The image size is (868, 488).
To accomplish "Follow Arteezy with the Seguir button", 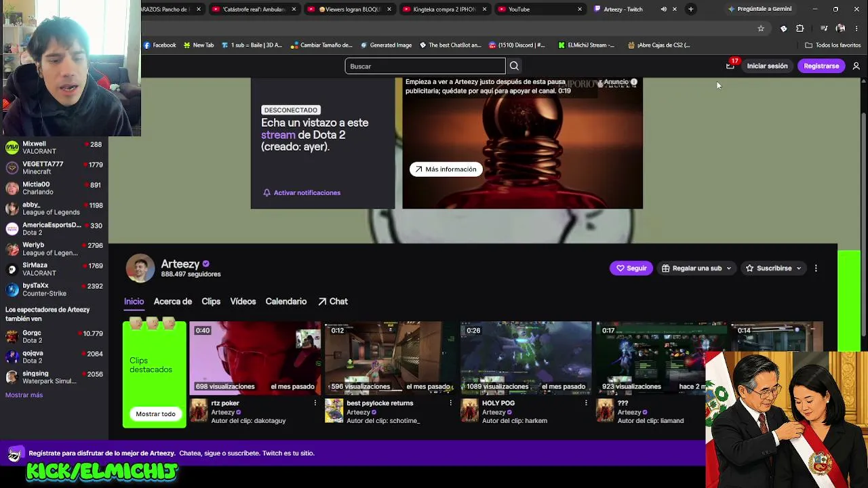I will coord(631,268).
